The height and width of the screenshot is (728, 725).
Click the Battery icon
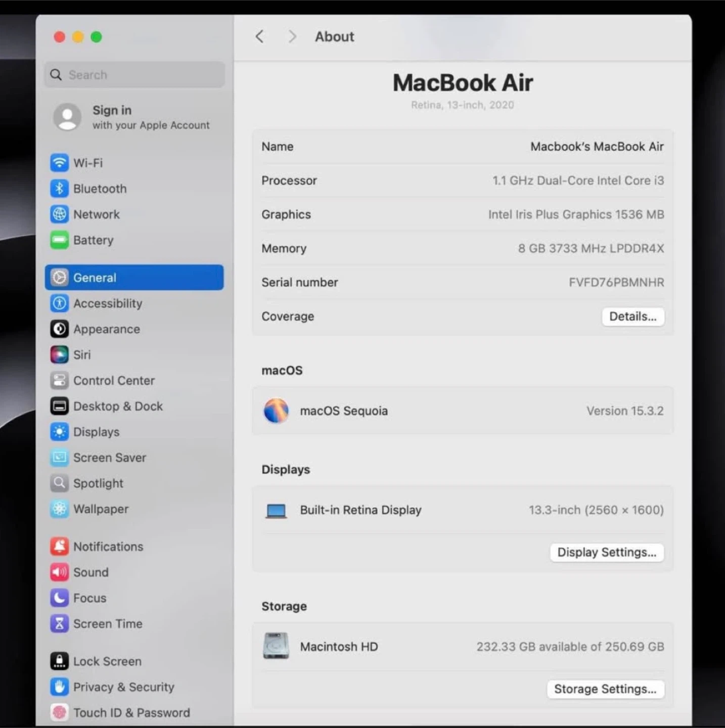click(59, 240)
